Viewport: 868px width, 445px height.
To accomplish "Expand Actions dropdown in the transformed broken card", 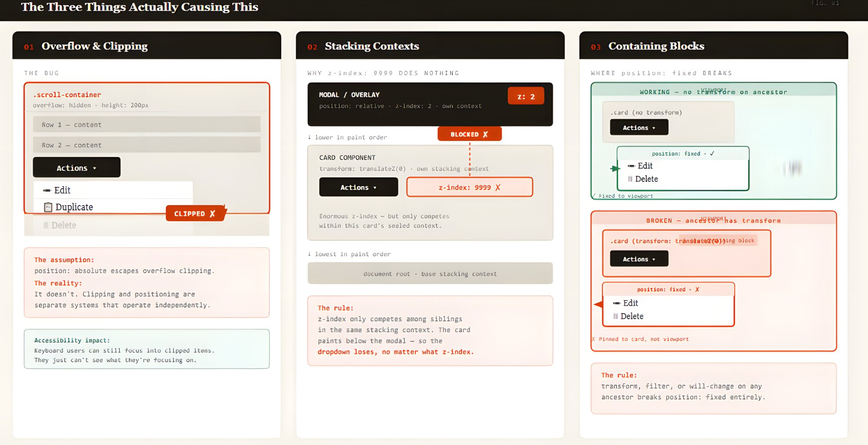I will pyautogui.click(x=638, y=259).
